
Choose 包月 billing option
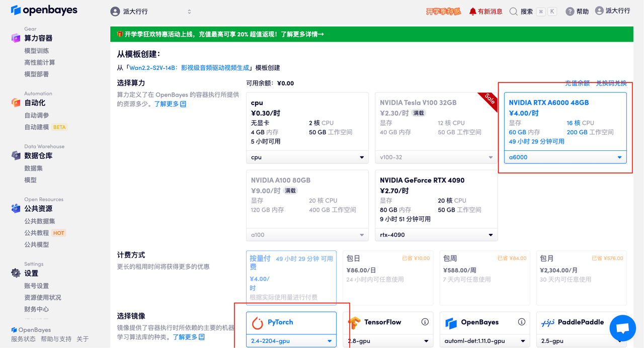[x=581, y=278]
